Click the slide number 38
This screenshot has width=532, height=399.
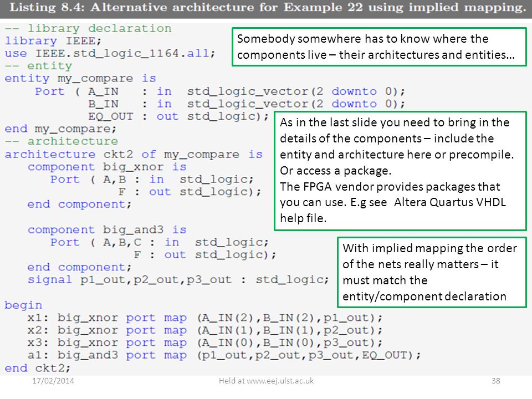[495, 381]
